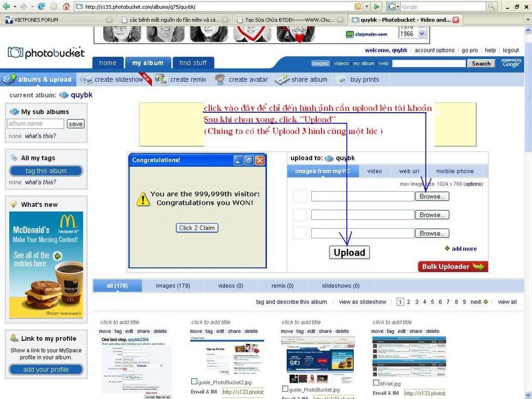Click the first Browse... button
Image resolution: width=532 pixels, height=399 pixels.
(x=432, y=196)
